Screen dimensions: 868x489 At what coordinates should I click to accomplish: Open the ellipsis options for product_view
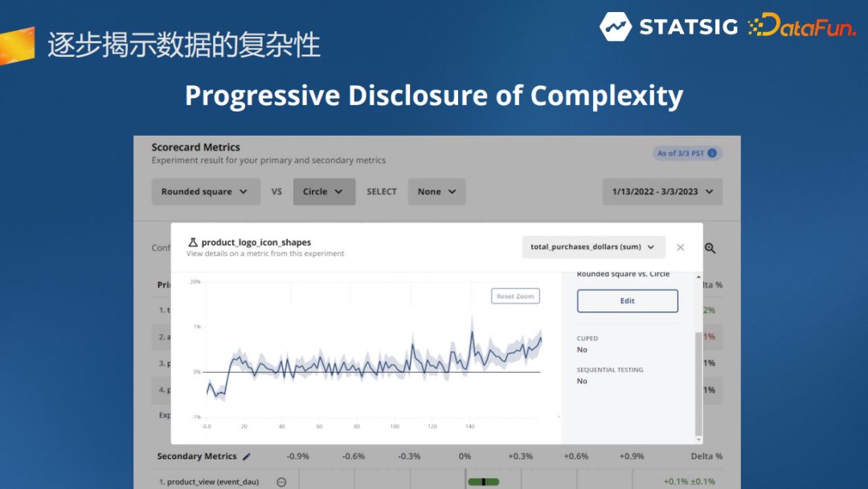[281, 482]
